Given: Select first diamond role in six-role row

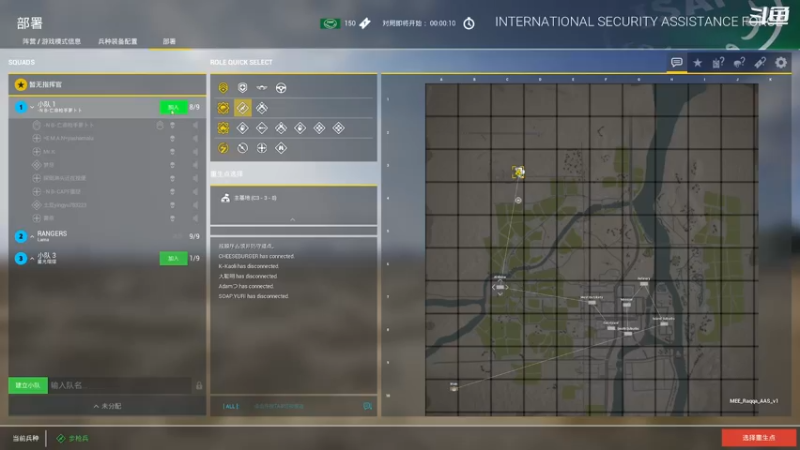Looking at the screenshot, I should [x=242, y=128].
